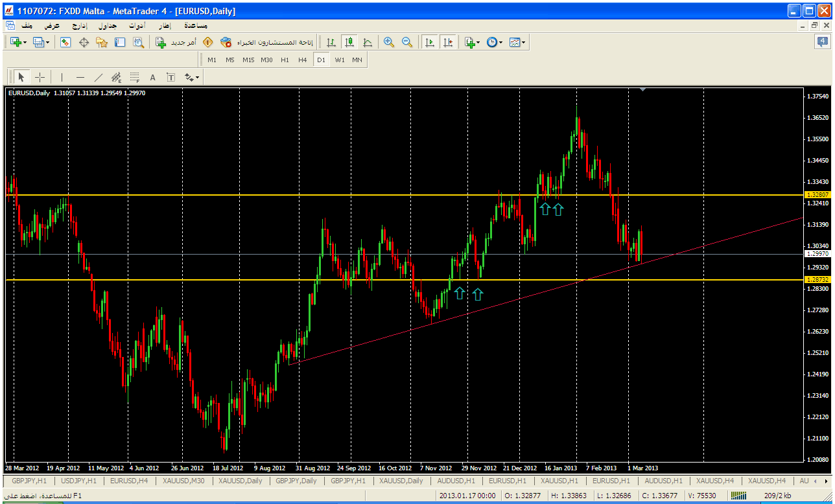
Task: Open the Navigator folder-star icon
Action: pos(102,42)
